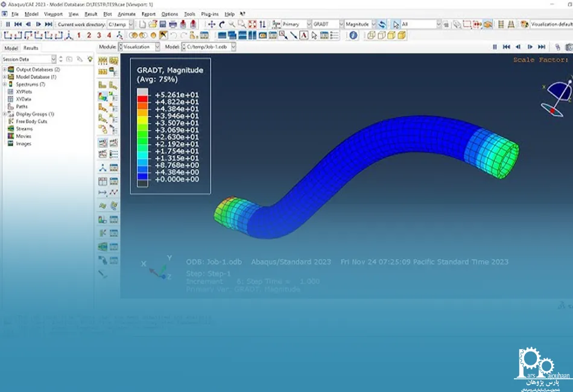This screenshot has width=573, height=392.
Task: Pause animation in top-left playback toolbar
Action: click(8, 25)
